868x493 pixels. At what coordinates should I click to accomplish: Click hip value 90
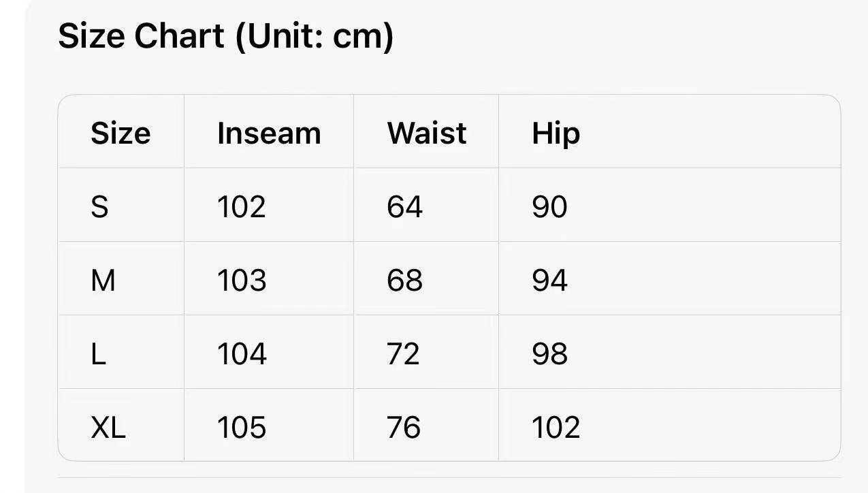point(549,206)
